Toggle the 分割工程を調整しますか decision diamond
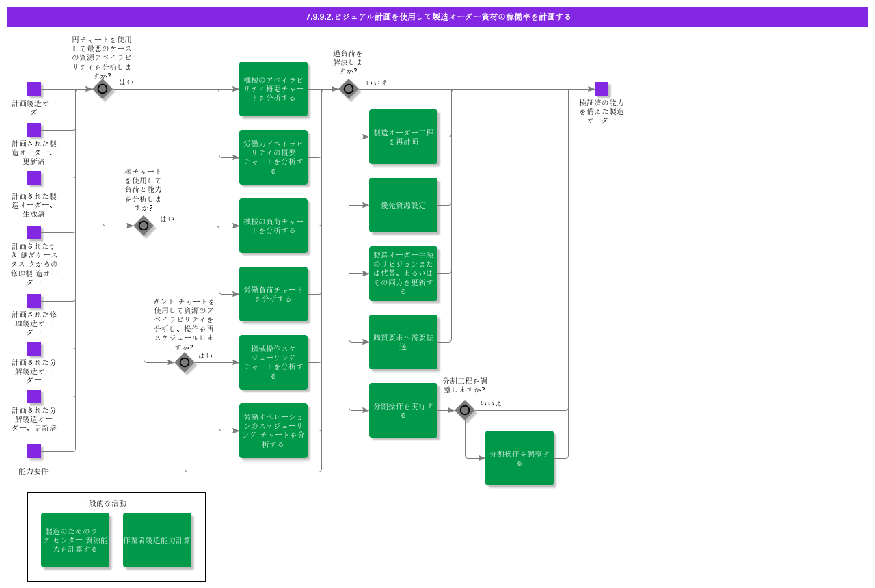Viewport: 875px width, 588px height. [x=465, y=410]
